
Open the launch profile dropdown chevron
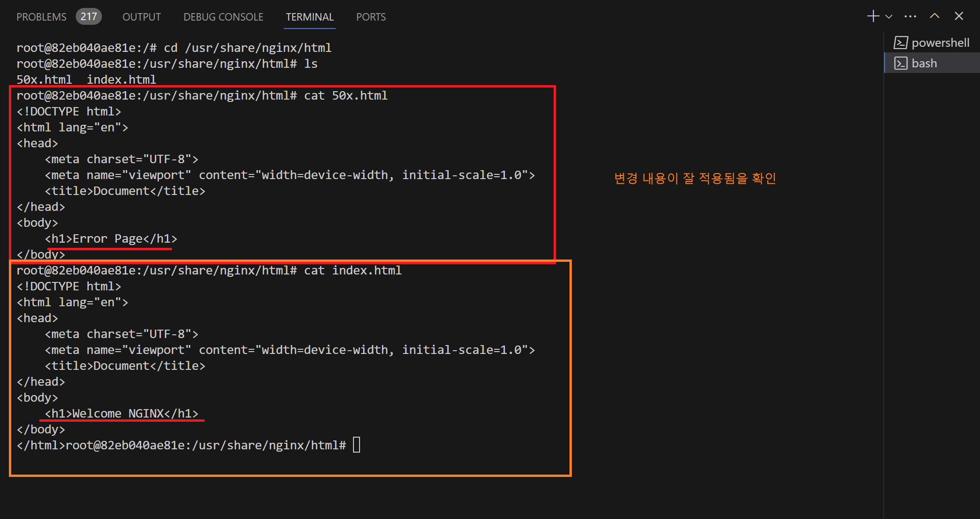coord(889,17)
